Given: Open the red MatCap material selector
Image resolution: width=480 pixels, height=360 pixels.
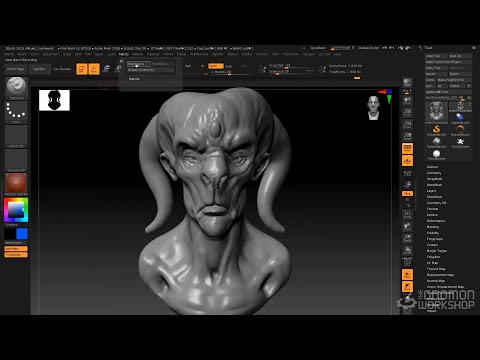Looking at the screenshot, I should point(16,184).
